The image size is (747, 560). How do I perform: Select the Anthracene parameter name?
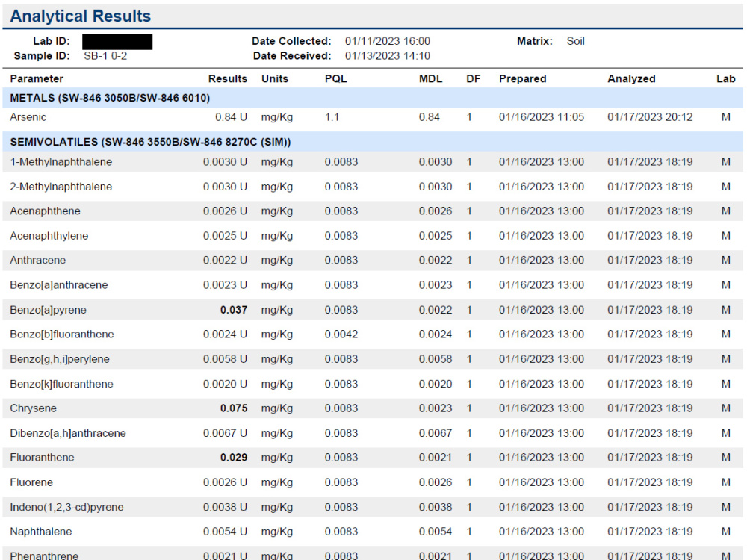(37, 261)
